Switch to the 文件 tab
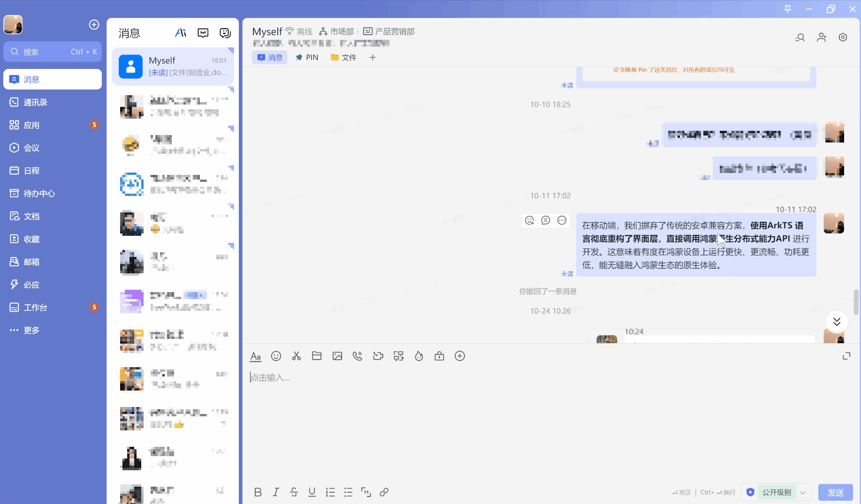861x504 pixels. point(343,57)
